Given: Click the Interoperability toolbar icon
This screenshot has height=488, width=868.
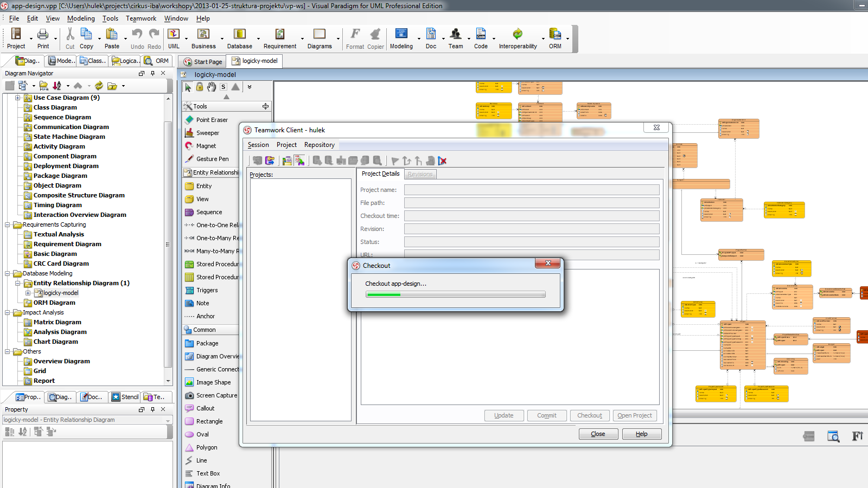Looking at the screenshot, I should 518,38.
